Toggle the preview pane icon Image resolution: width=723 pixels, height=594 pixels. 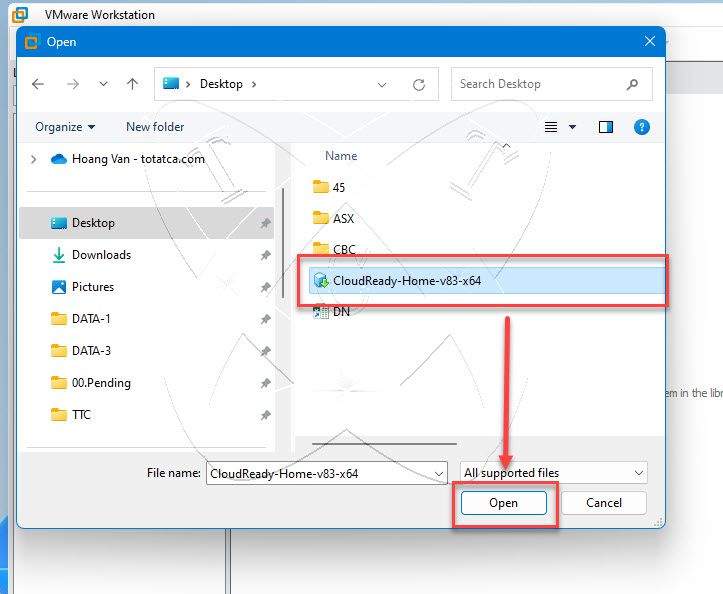pos(605,127)
